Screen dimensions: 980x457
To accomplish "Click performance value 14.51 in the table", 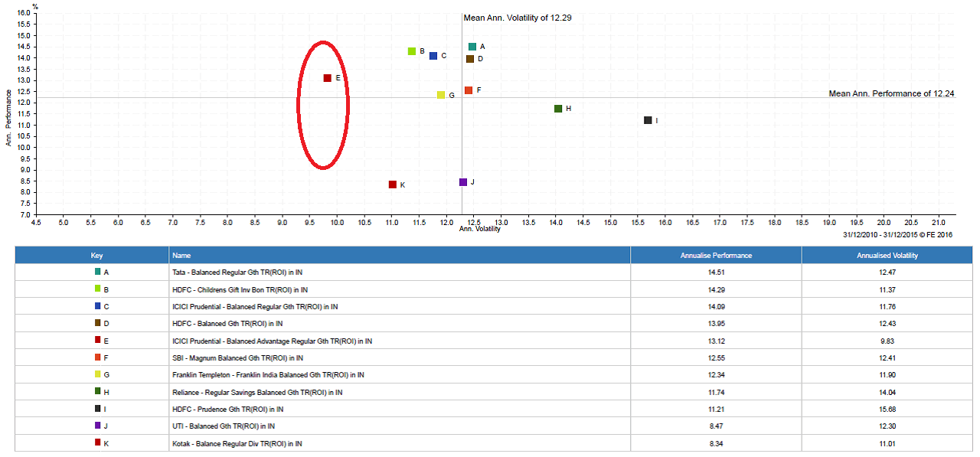I will point(717,273).
